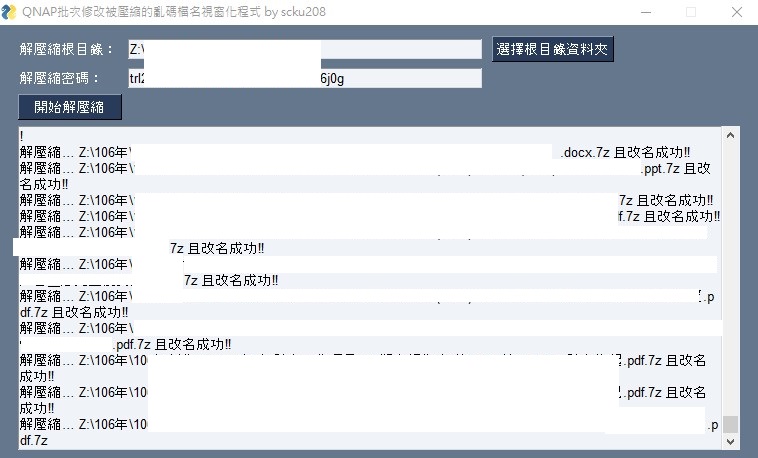
Task: Click the log line ending in .docx.7z
Action: (x=620, y=152)
